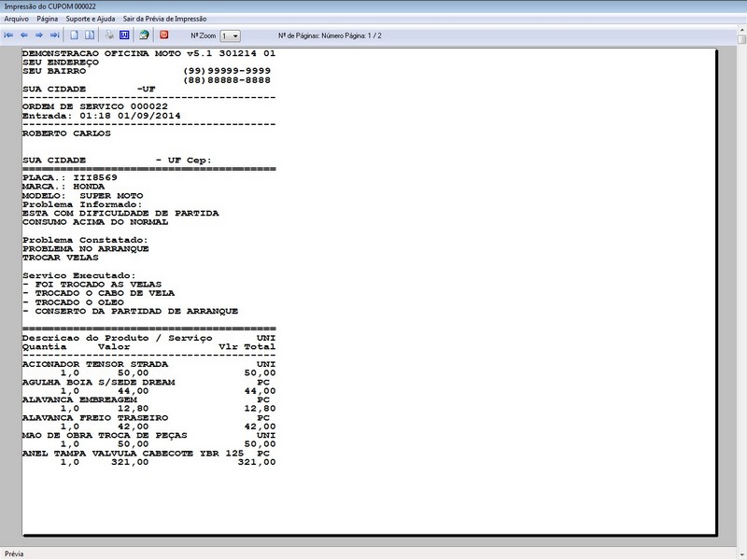Jump to last page arrow icon
Viewport: 747px width, 560px height.
[x=55, y=35]
